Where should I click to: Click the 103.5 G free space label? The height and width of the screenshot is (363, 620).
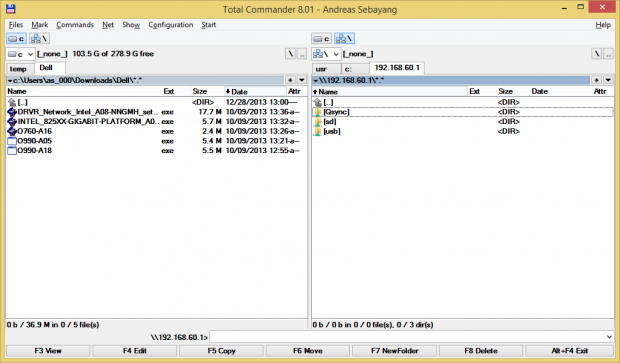(113, 54)
